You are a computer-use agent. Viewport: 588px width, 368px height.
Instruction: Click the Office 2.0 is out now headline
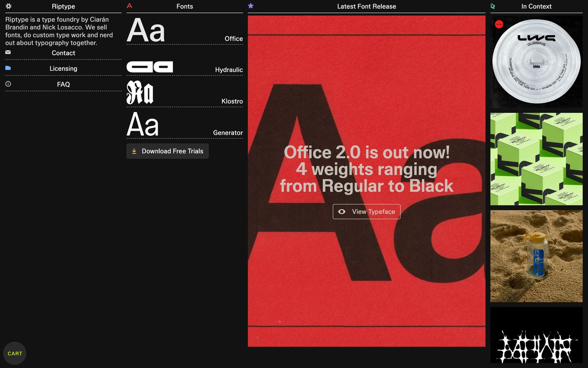(367, 169)
